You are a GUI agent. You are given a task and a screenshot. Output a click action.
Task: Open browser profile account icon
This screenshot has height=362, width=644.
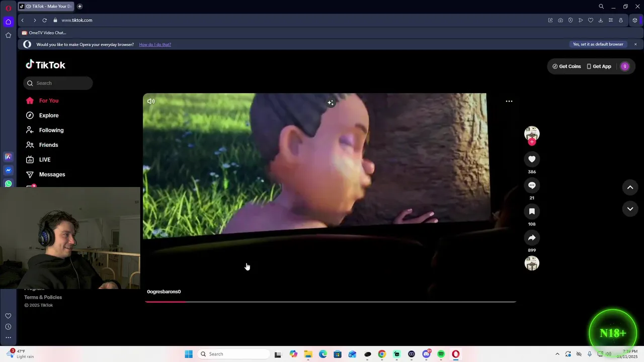621,20
